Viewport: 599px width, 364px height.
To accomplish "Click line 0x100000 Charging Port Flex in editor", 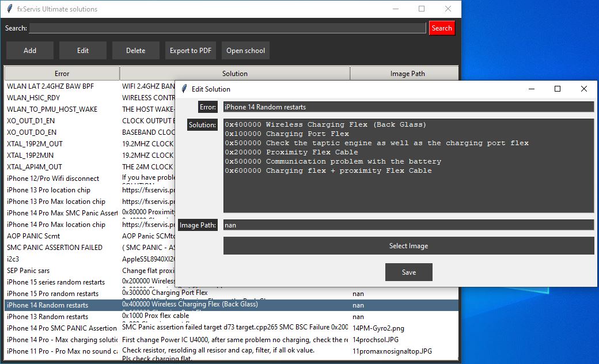I will click(286, 134).
